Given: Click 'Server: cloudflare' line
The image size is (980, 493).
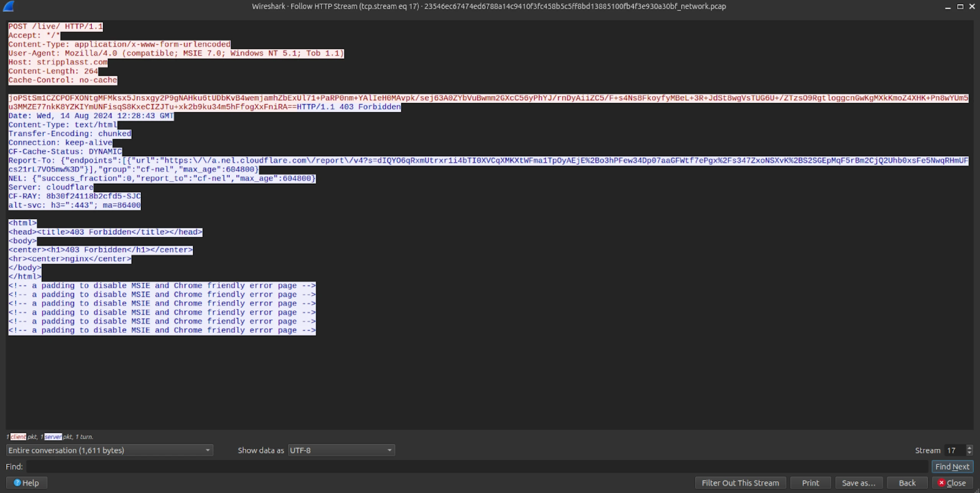Looking at the screenshot, I should [51, 187].
